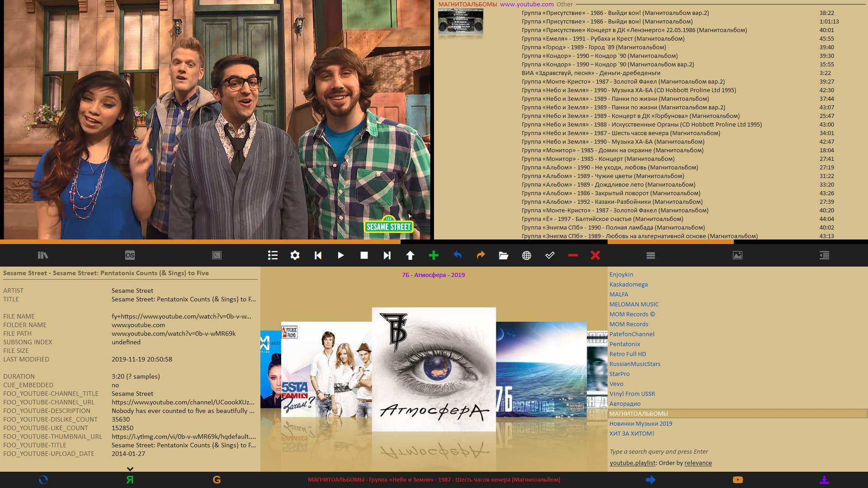Click the blue undo arrow

point(458,255)
